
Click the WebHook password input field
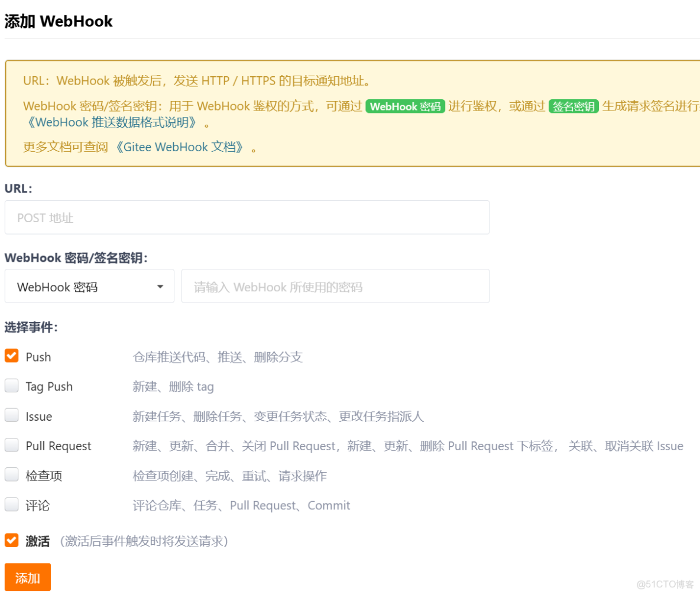pos(335,286)
